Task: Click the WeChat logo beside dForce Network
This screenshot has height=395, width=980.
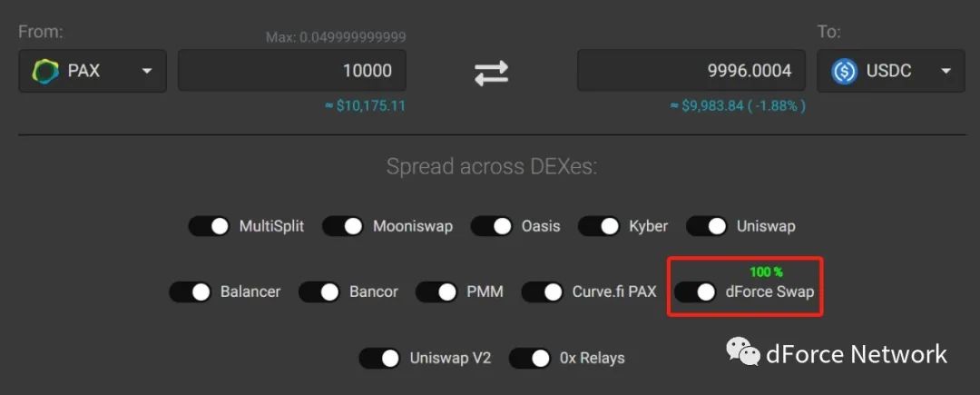Action: tap(742, 352)
